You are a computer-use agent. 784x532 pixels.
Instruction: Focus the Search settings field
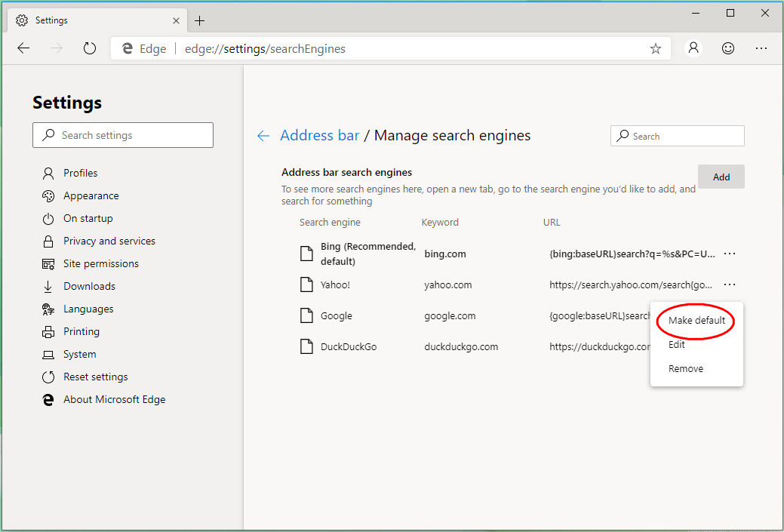pos(123,135)
